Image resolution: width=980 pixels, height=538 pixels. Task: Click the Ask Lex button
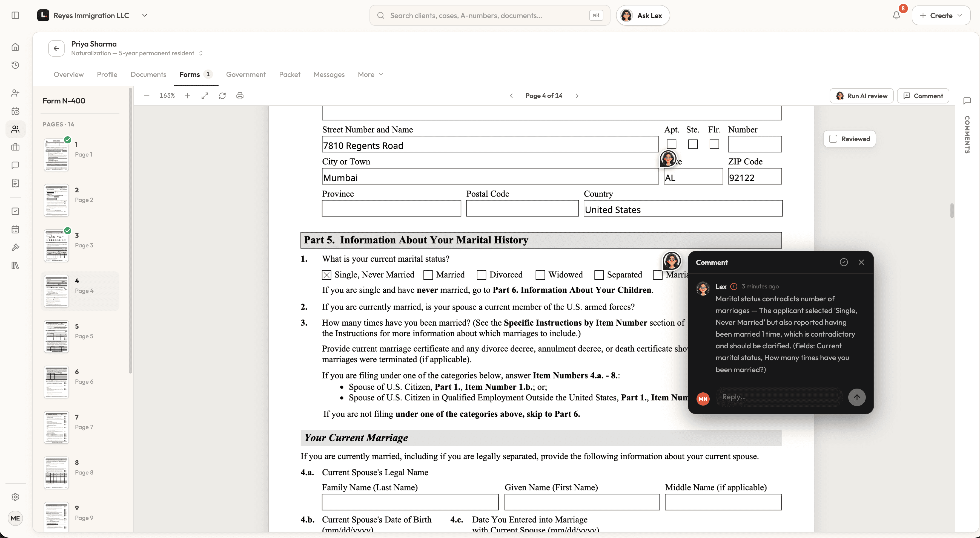coord(643,15)
